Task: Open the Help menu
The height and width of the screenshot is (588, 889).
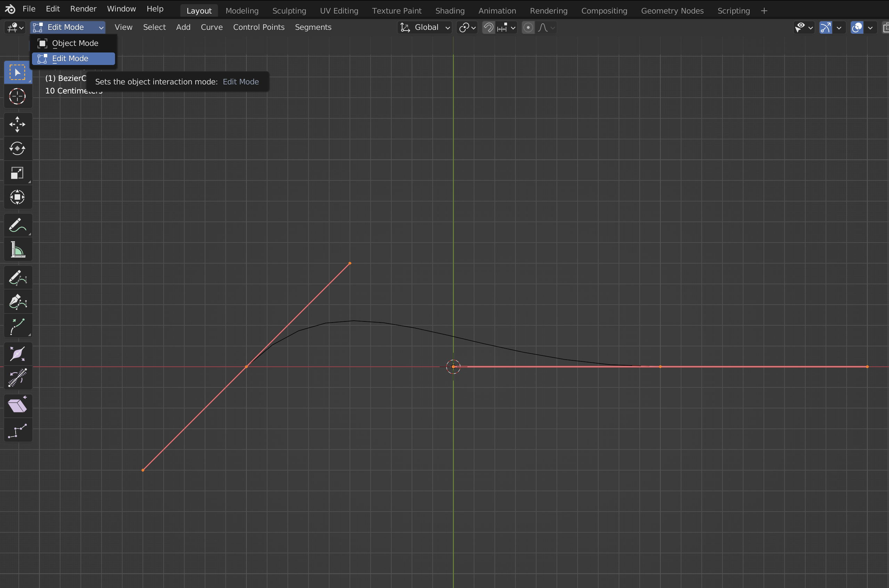Action: click(x=155, y=9)
